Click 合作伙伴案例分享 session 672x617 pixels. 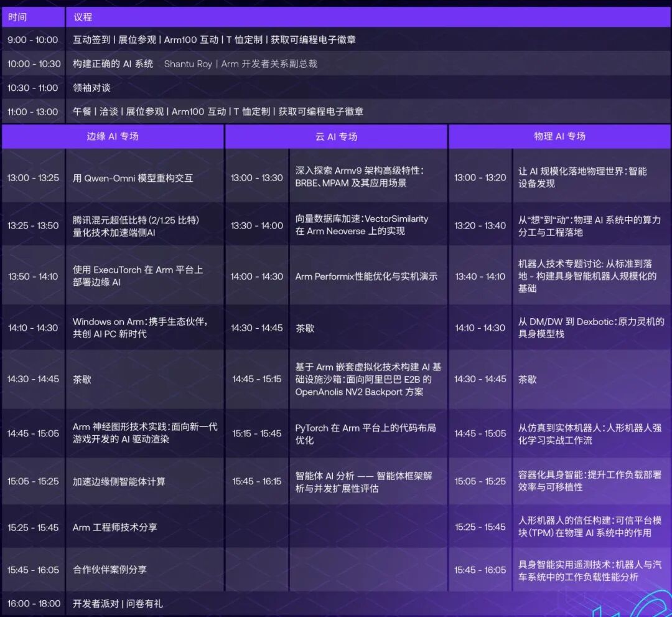coord(110,570)
